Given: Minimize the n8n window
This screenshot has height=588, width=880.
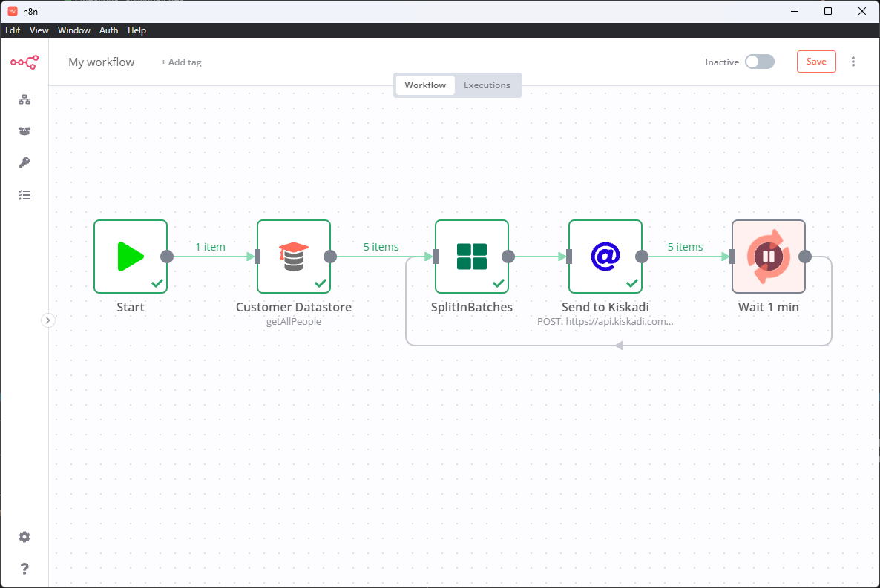Looking at the screenshot, I should coord(795,11).
